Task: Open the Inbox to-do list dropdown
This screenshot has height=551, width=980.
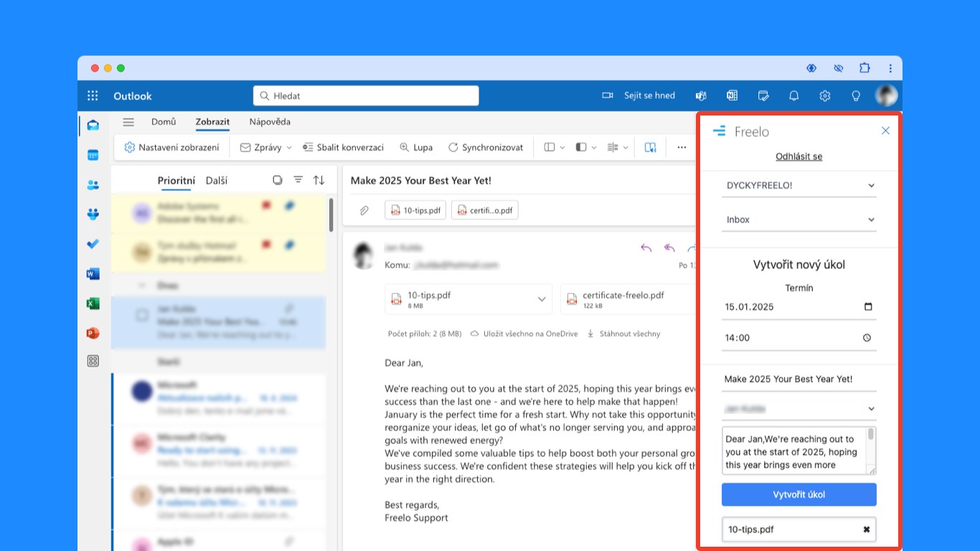Action: (x=798, y=220)
